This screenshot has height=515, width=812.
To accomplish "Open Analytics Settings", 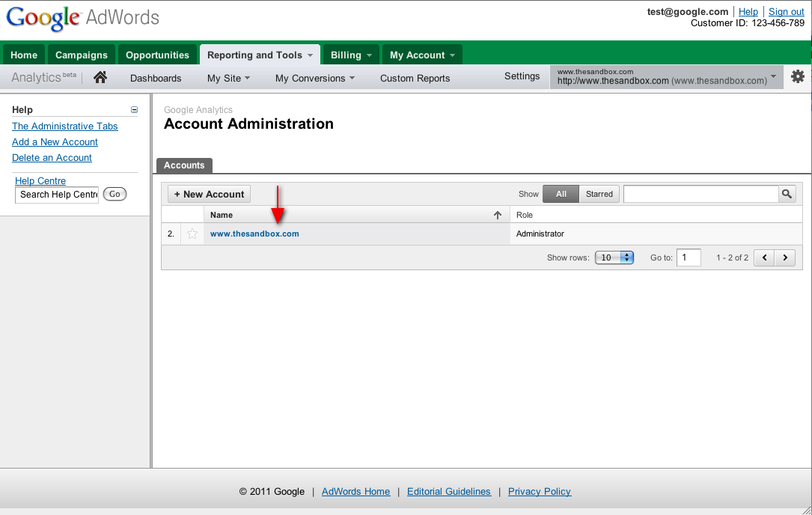I will 522,76.
